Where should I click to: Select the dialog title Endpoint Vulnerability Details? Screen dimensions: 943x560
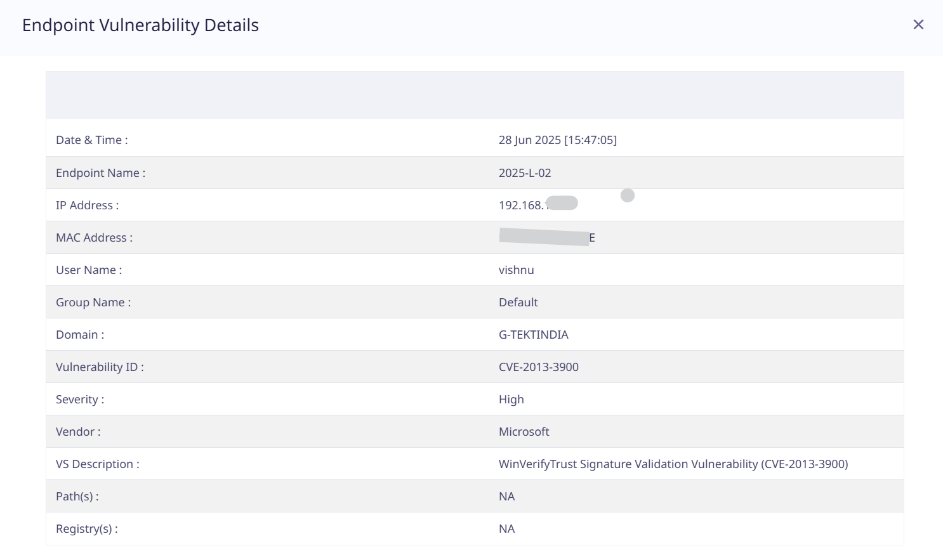point(140,25)
